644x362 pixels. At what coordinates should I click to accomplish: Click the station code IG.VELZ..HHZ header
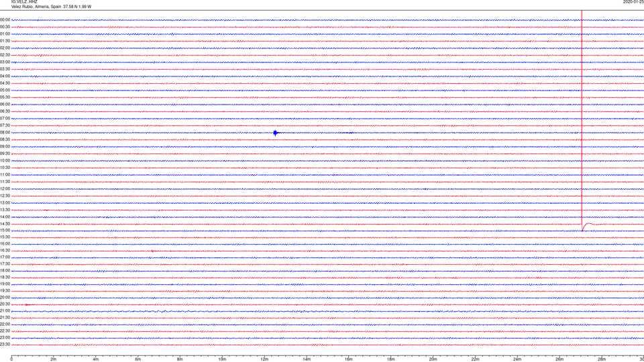pyautogui.click(x=24, y=1)
